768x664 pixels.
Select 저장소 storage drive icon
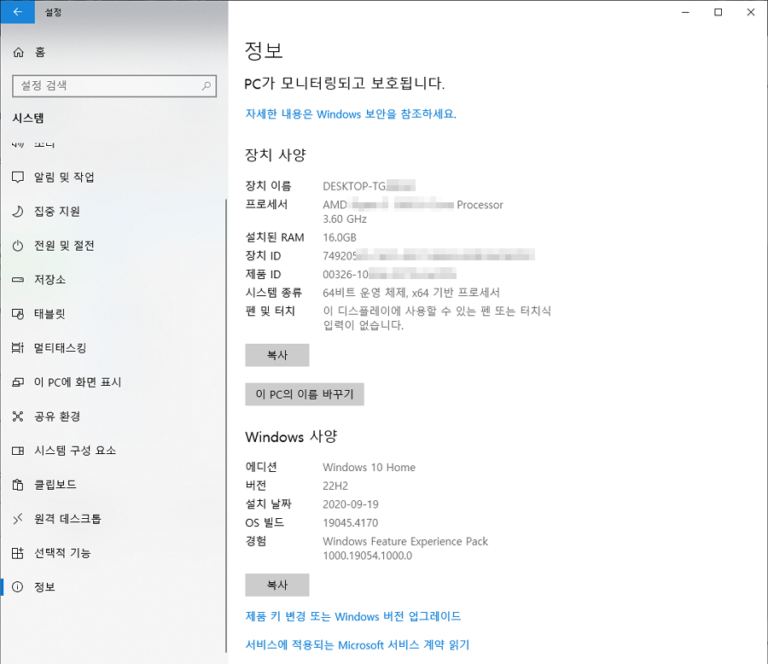pos(18,280)
